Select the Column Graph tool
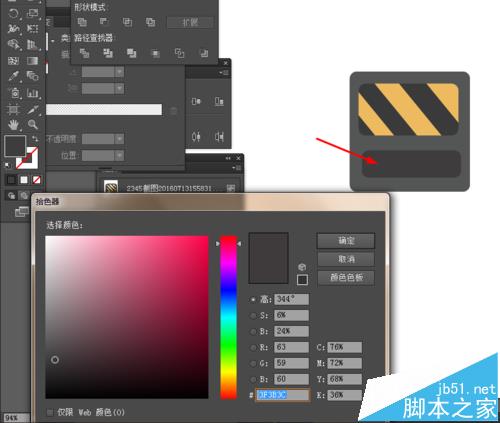 pos(33,93)
